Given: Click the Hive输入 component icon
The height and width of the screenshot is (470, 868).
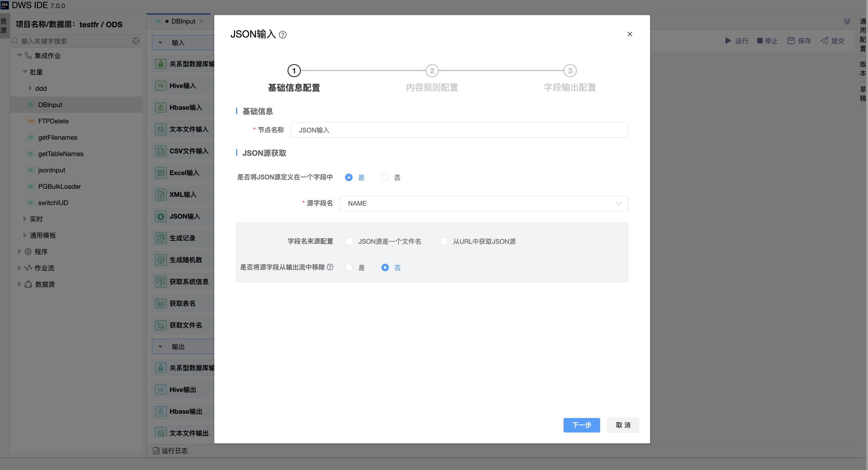Looking at the screenshot, I should tap(161, 86).
